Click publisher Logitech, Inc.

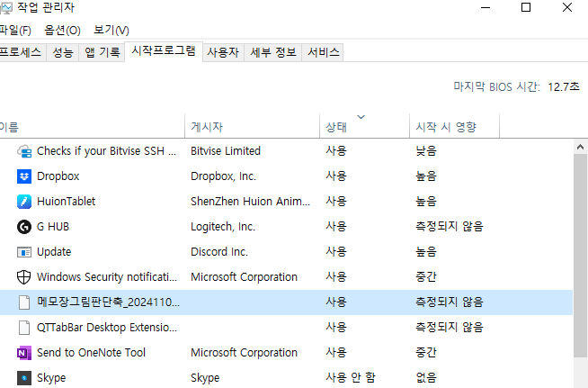tap(223, 227)
